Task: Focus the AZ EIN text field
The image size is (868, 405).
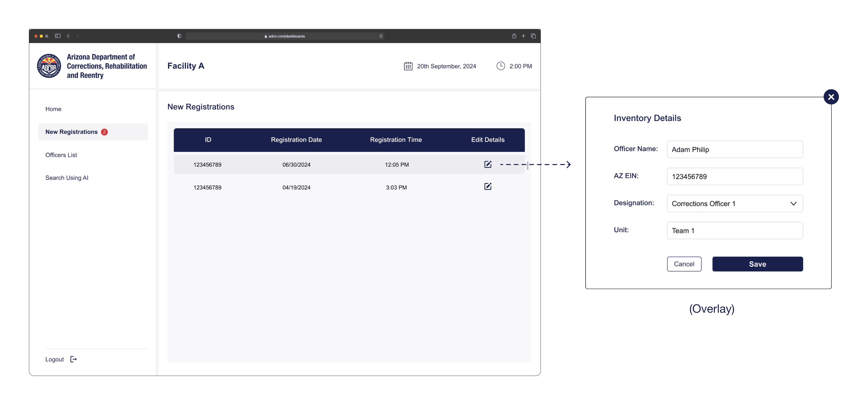Action: [735, 177]
